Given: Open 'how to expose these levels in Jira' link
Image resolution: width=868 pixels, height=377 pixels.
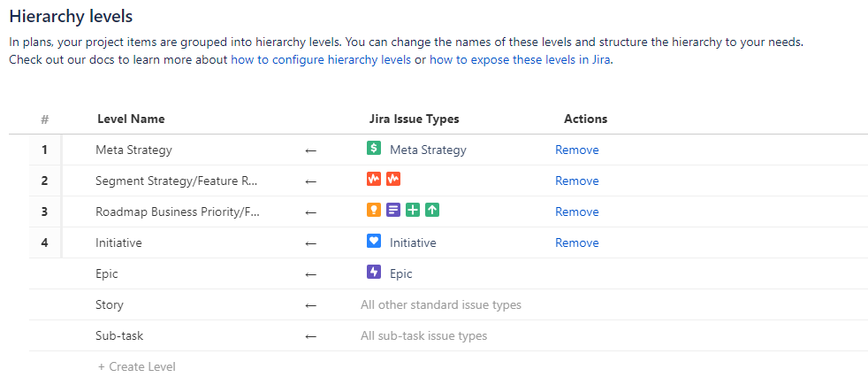Looking at the screenshot, I should coord(520,60).
